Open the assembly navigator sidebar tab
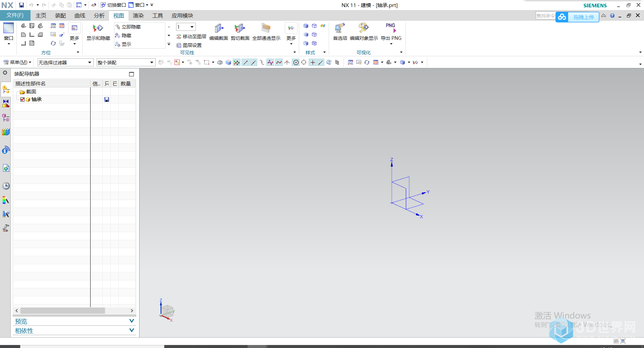644x348 pixels. click(x=6, y=89)
